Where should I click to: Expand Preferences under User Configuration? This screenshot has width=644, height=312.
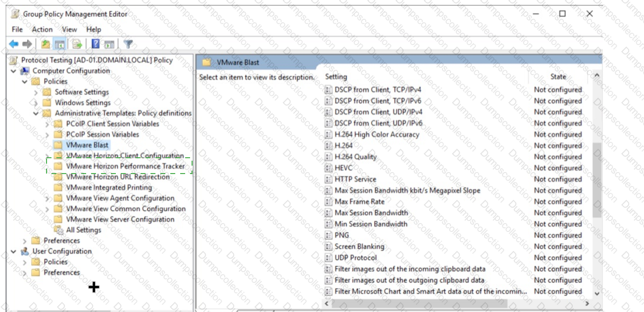coord(25,272)
